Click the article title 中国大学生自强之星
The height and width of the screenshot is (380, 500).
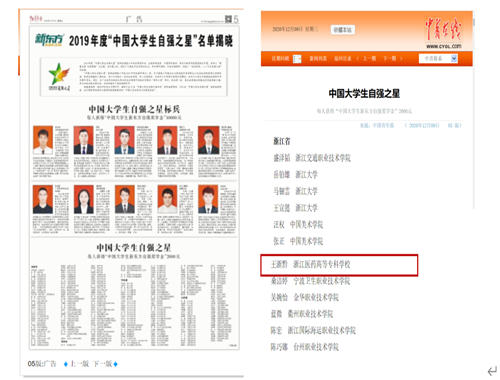coord(364,93)
